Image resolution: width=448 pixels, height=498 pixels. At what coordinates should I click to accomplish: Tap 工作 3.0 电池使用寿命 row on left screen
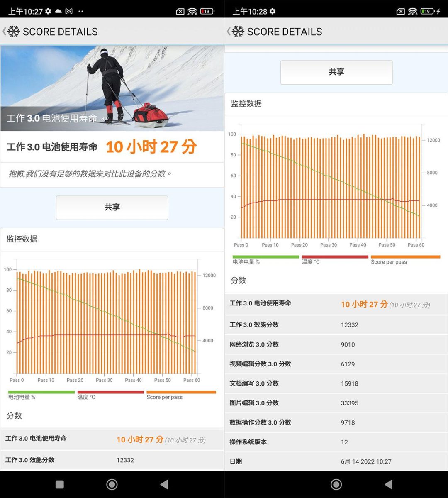point(112,439)
